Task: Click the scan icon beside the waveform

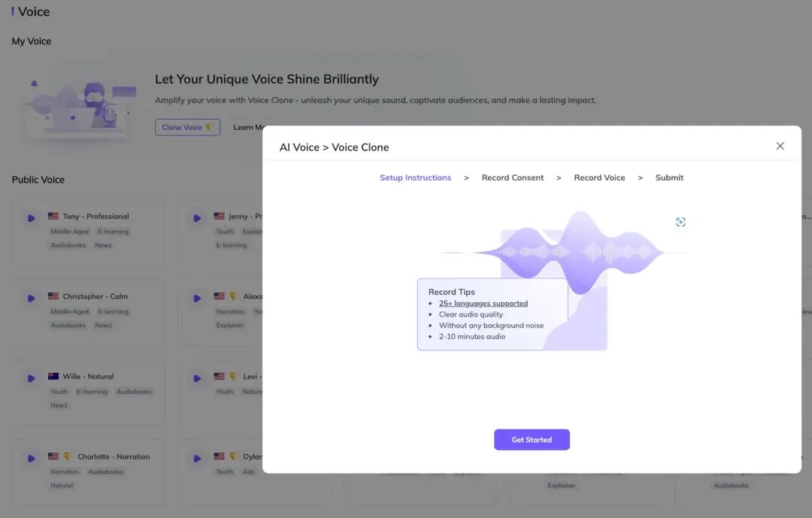Action: tap(680, 223)
